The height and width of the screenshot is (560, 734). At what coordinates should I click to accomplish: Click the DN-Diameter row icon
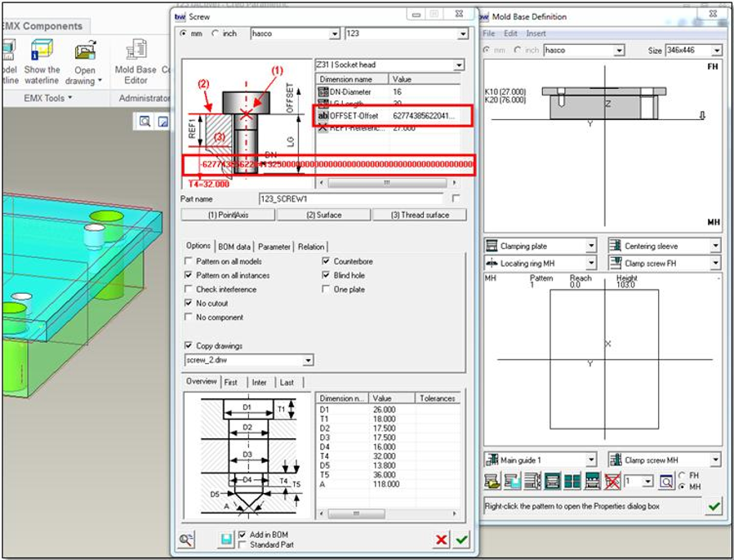pos(323,91)
